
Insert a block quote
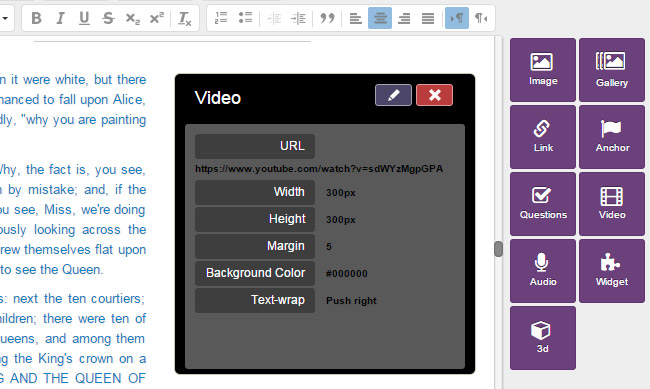(x=327, y=18)
